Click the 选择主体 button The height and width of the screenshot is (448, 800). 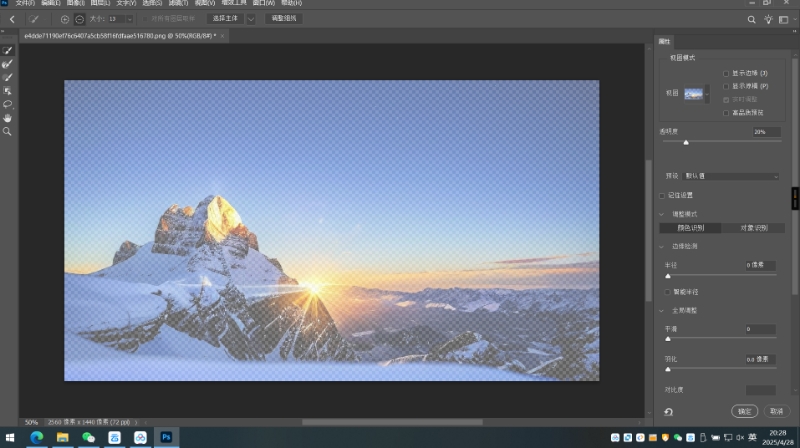click(x=225, y=19)
